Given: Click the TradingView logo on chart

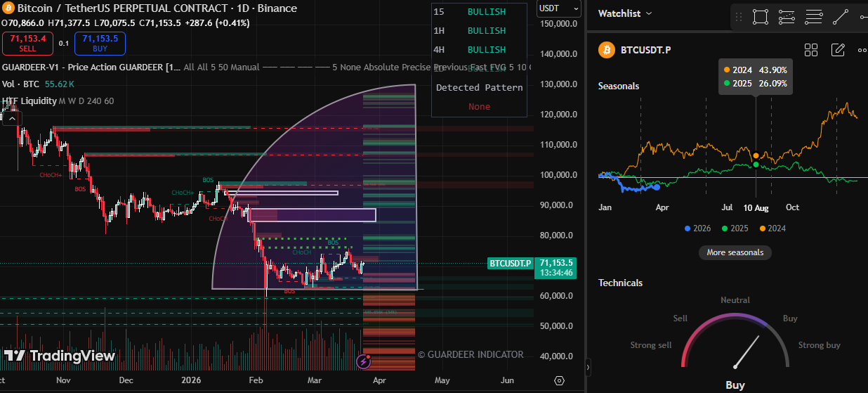Looking at the screenshot, I should 60,356.
